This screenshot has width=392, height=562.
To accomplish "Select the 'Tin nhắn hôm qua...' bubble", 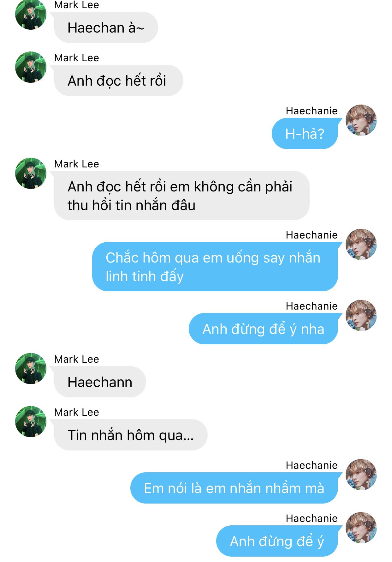I will point(131,435).
